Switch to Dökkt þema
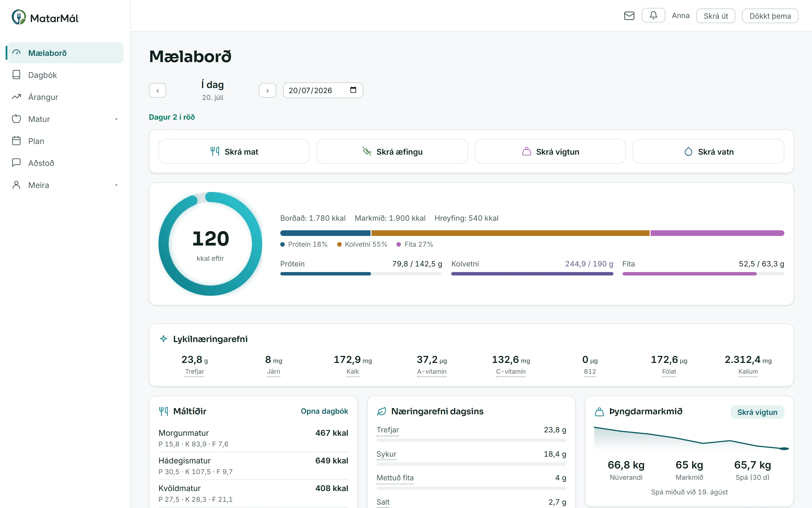This screenshot has width=812, height=508. (x=770, y=16)
